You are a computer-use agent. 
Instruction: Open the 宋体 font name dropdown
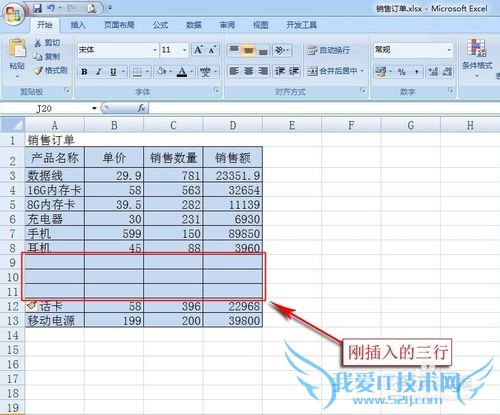click(155, 50)
